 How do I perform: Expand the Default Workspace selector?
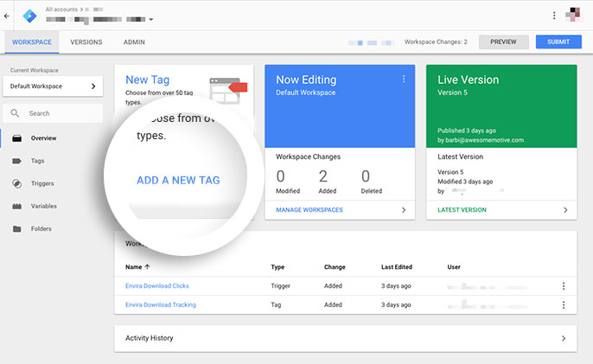click(x=52, y=86)
